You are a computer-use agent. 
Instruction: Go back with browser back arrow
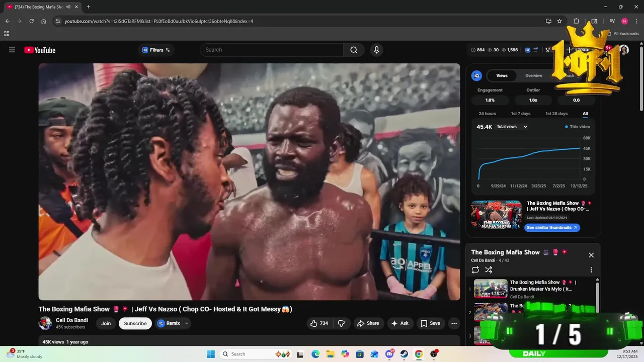point(7,21)
